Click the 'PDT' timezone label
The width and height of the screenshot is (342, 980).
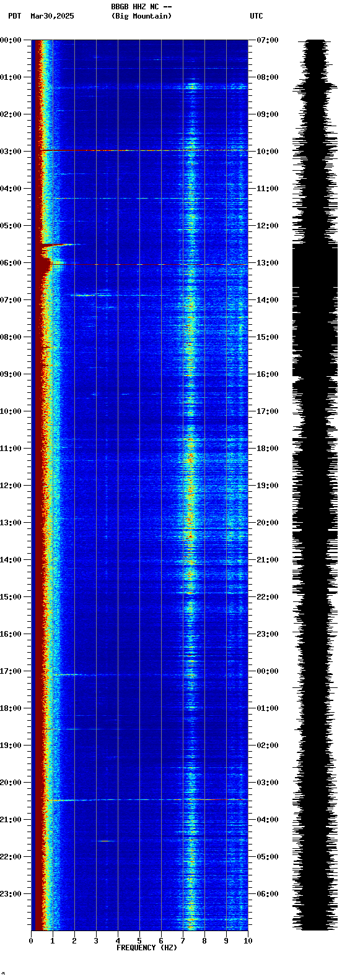pyautogui.click(x=14, y=16)
